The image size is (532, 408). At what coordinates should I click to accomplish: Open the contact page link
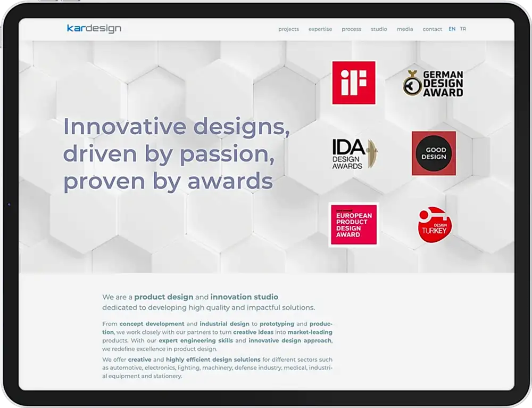click(x=432, y=29)
